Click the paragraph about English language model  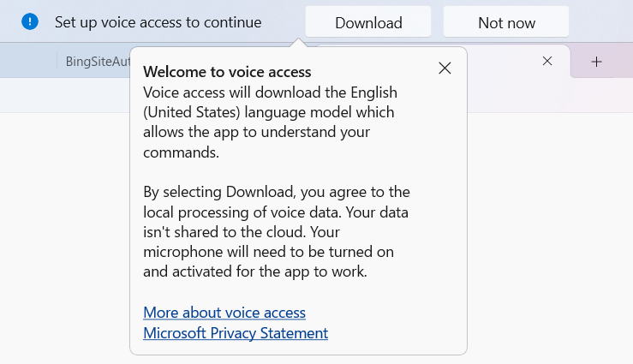270,122
